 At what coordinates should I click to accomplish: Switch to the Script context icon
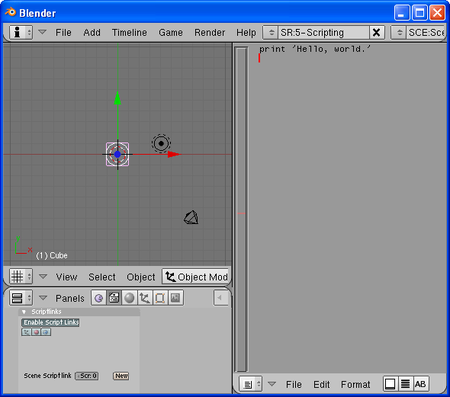click(x=114, y=298)
